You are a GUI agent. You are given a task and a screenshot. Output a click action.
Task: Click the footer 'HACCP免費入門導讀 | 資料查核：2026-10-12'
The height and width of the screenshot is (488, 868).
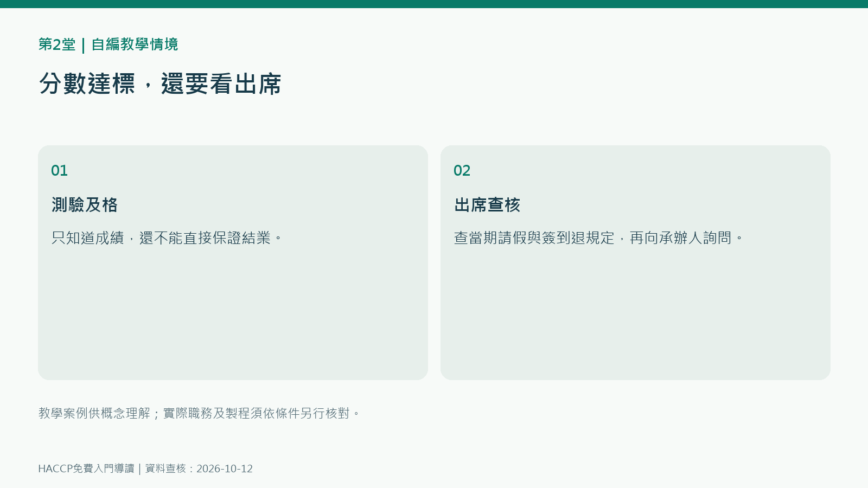pos(145,468)
